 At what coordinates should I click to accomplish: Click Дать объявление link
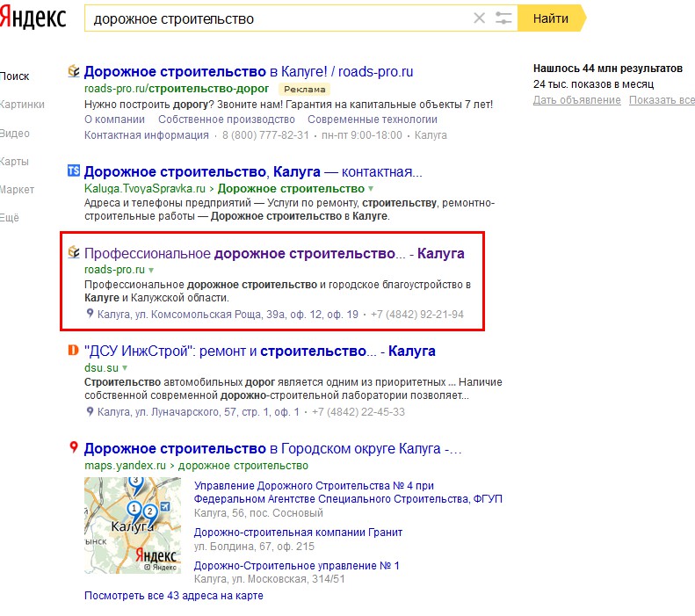coord(577,100)
